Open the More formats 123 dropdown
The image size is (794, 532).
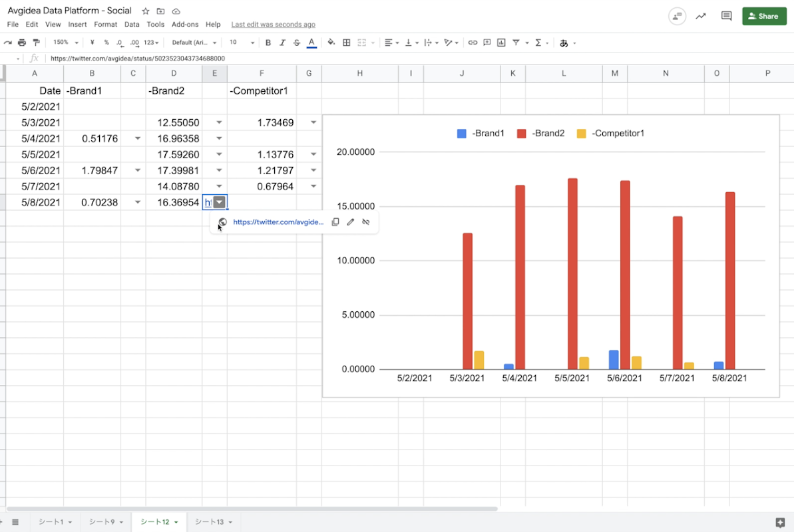(151, 43)
